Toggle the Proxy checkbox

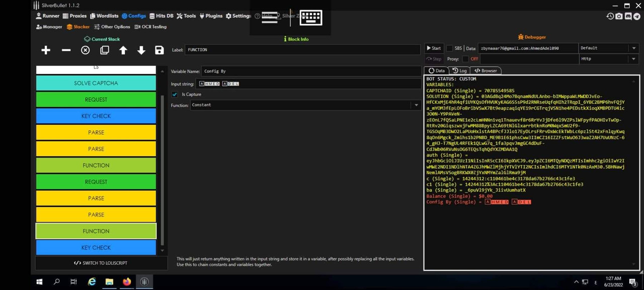[x=465, y=59]
